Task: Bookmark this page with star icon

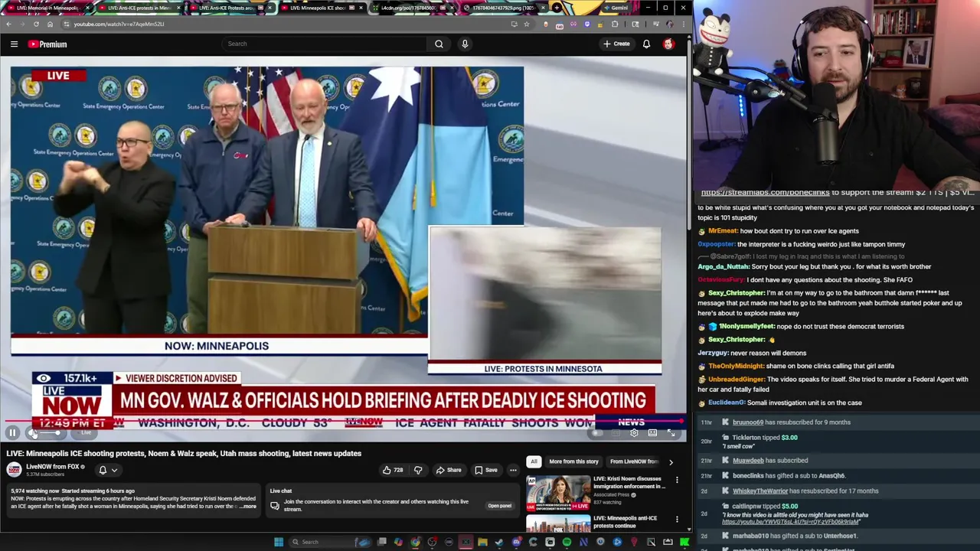Action: (527, 24)
